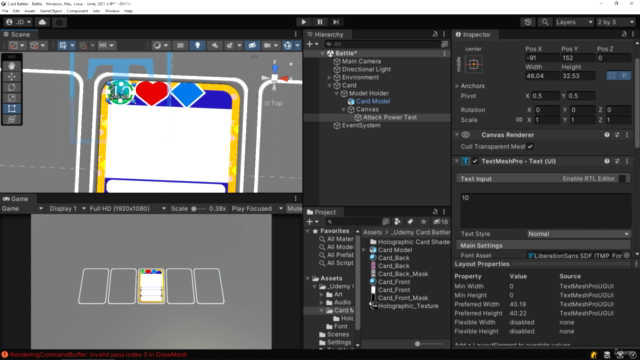Click the anchor preset box
The width and height of the screenshot is (640, 360).
[x=473, y=64]
